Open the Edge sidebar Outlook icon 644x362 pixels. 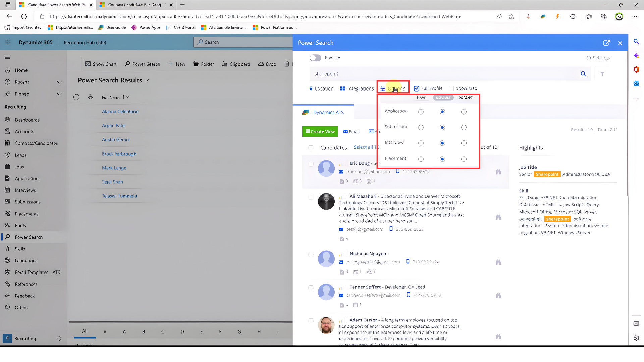pos(636,84)
